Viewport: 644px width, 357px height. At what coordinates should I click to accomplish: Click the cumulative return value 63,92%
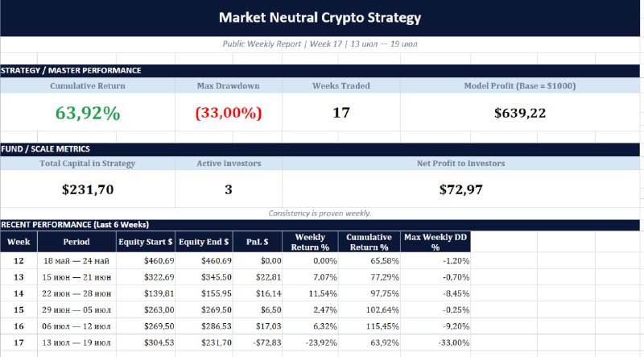88,113
